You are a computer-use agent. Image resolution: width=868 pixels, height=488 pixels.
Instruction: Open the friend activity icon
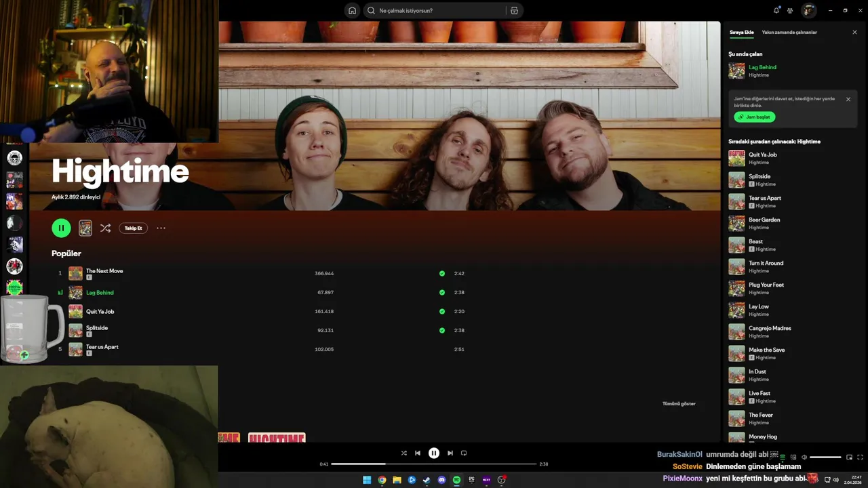tap(790, 10)
